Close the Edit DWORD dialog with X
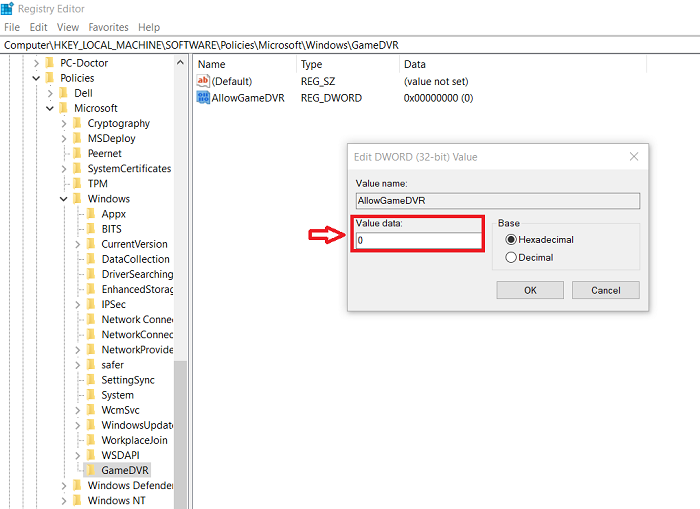The width and height of the screenshot is (700, 509). pos(634,157)
